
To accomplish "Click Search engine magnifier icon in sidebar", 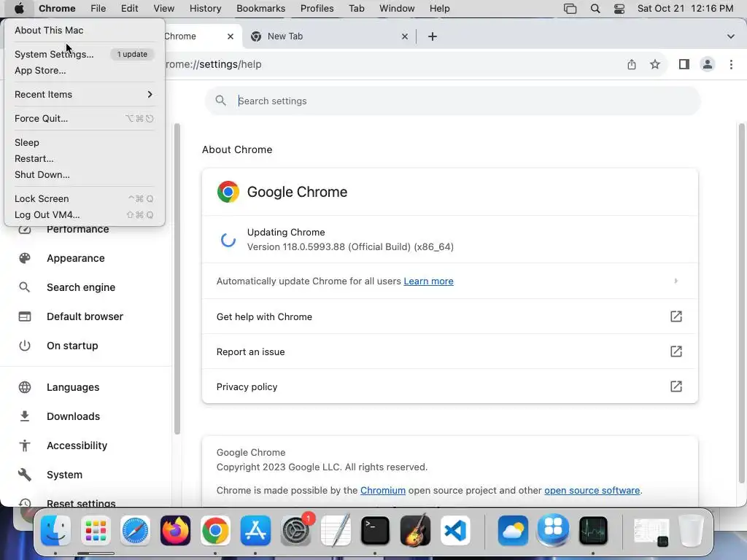I will point(25,287).
